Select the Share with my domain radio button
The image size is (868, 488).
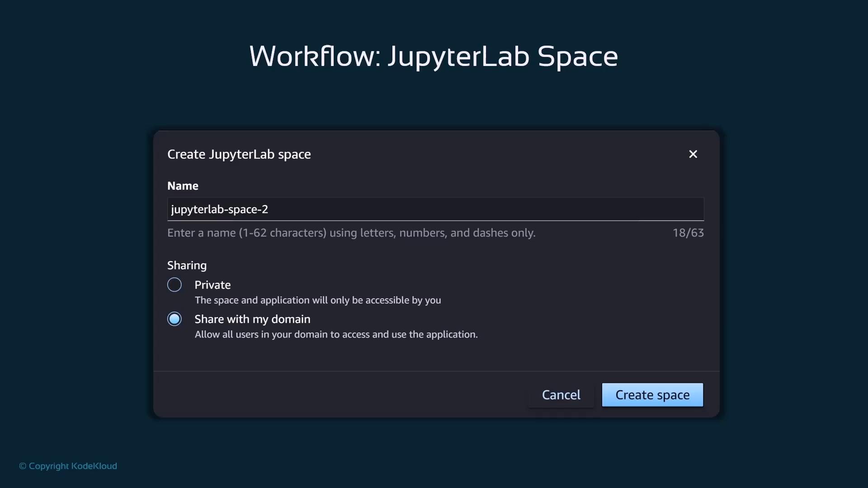(175, 319)
